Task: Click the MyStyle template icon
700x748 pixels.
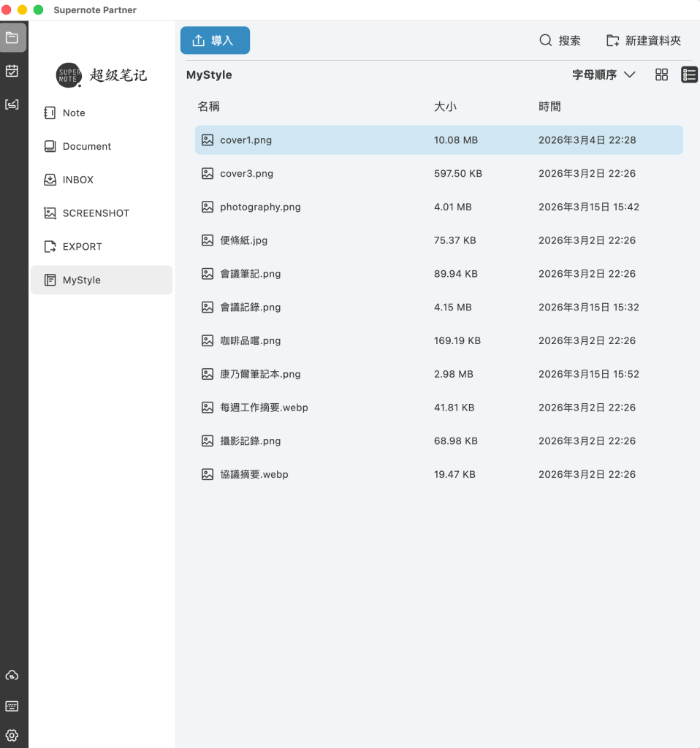Action: click(50, 280)
